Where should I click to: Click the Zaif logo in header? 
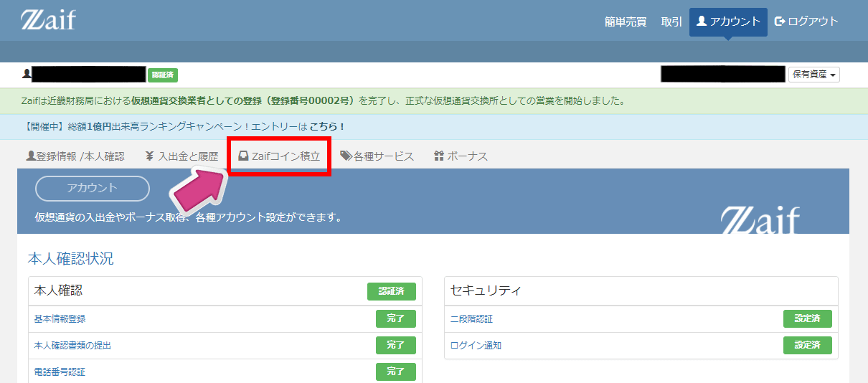click(x=48, y=20)
